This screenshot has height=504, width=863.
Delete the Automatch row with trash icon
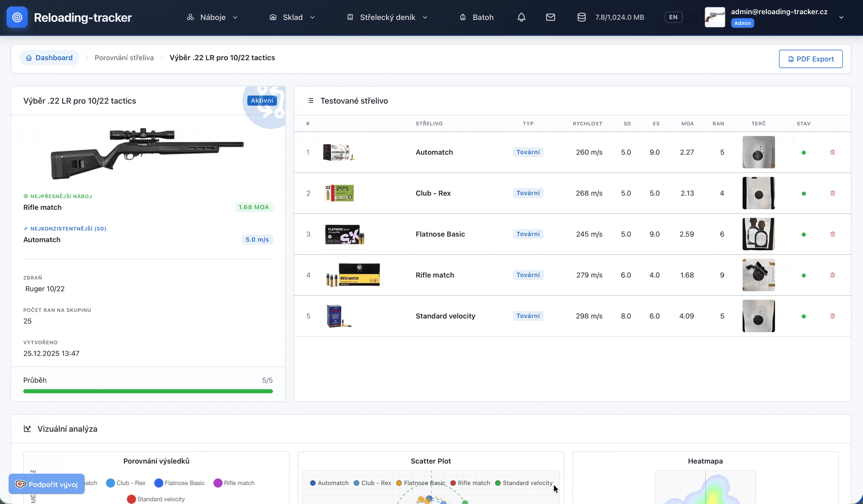pos(832,152)
